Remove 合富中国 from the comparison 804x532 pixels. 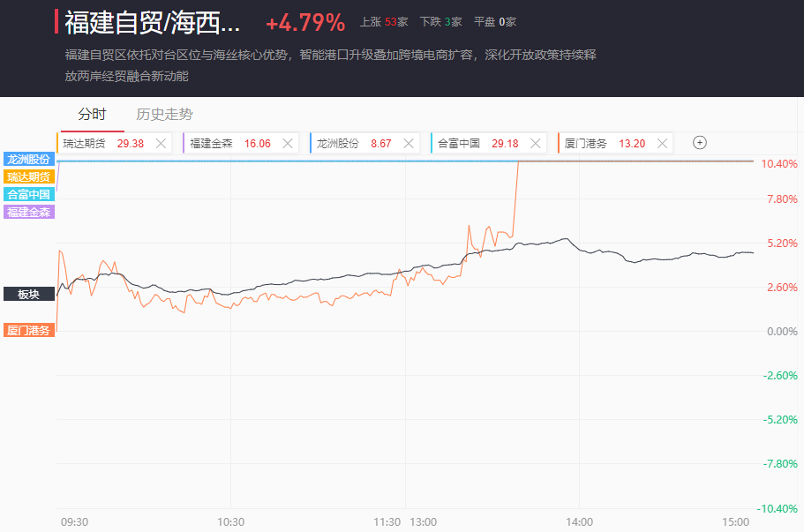(x=535, y=143)
